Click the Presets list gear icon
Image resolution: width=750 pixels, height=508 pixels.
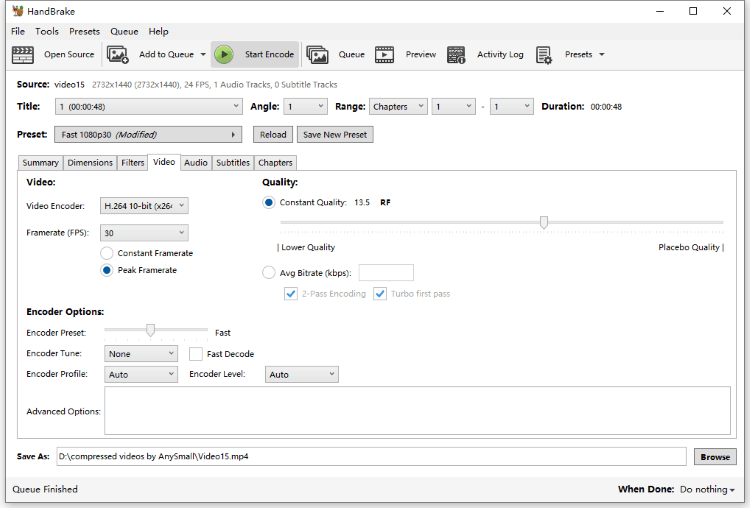[544, 55]
